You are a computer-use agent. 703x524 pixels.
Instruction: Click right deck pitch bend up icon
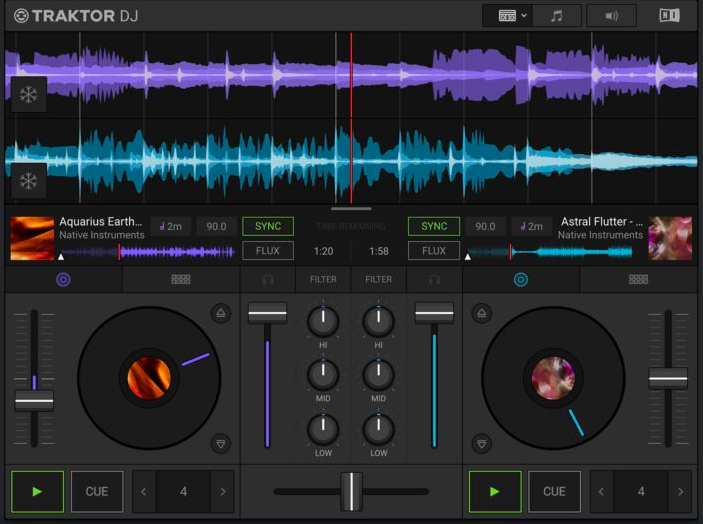pyautogui.click(x=482, y=313)
